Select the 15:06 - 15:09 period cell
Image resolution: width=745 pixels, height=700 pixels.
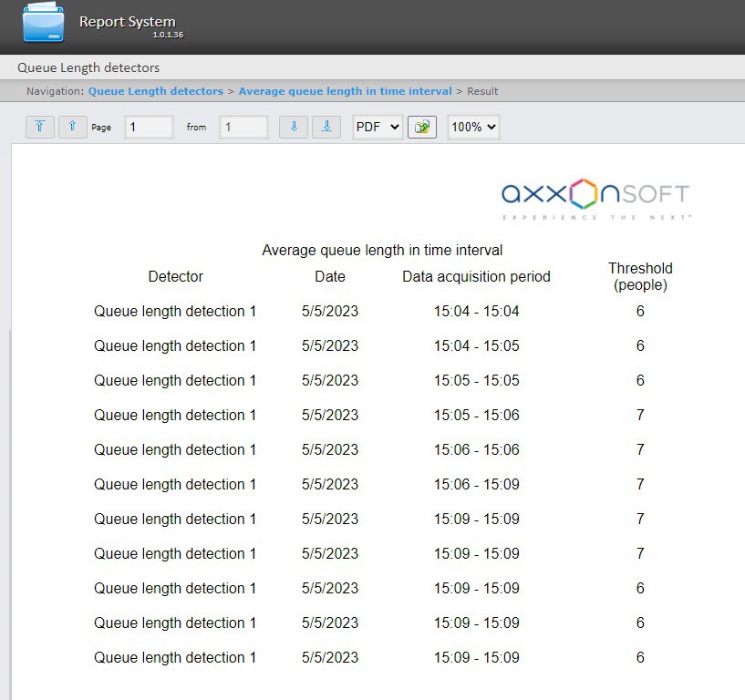pos(476,484)
